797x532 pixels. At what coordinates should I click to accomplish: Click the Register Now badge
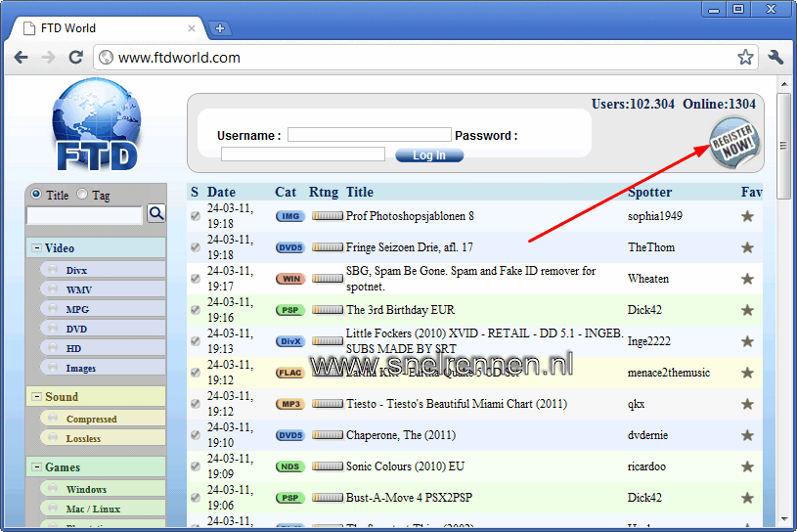click(734, 143)
